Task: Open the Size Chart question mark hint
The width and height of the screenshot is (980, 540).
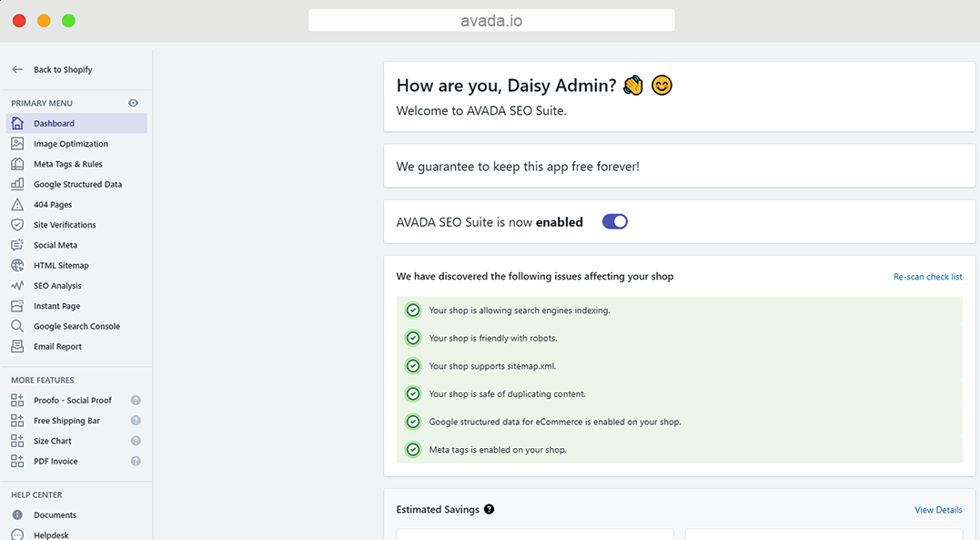Action: [x=136, y=440]
